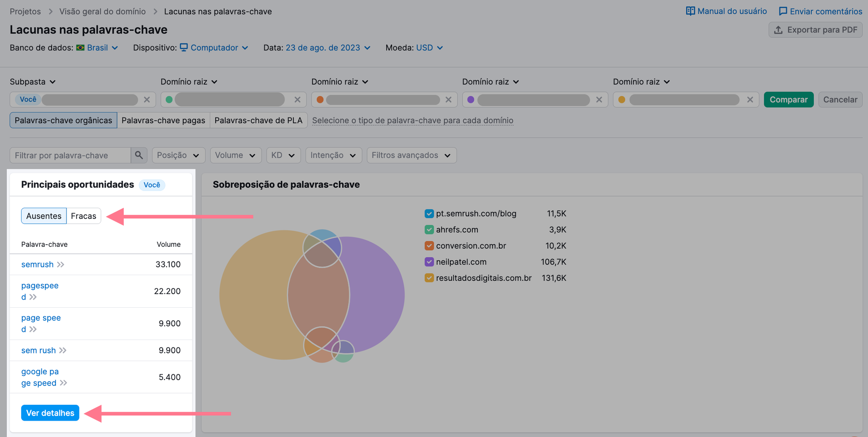Click the computer monitor device icon

click(184, 47)
